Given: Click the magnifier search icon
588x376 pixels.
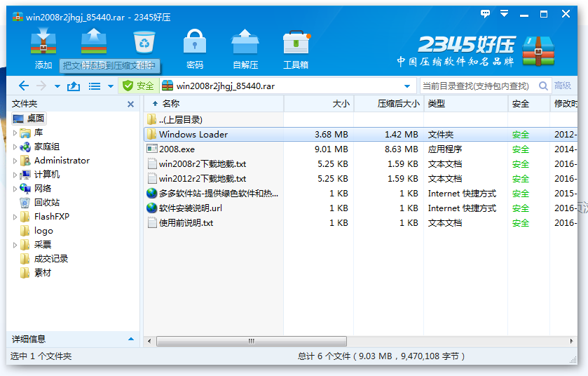Looking at the screenshot, I should click(x=542, y=86).
